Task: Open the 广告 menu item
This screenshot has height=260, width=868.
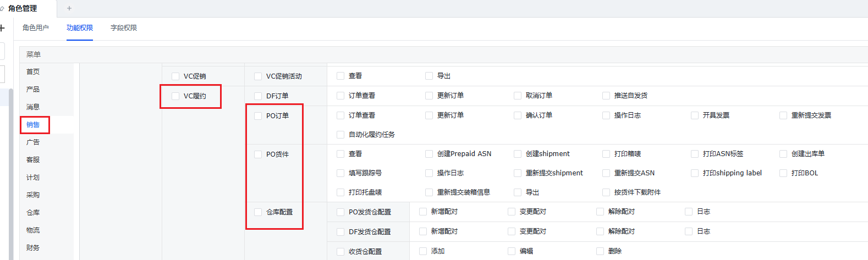Action: tap(33, 142)
